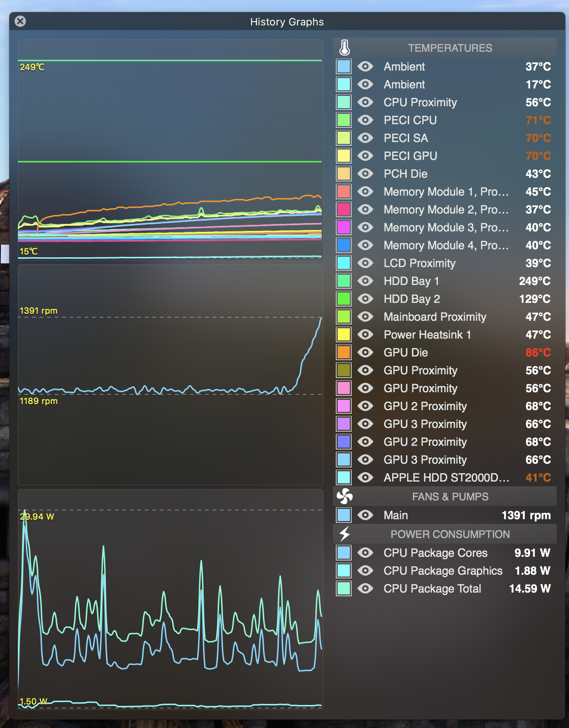Click inside the fan speed history graph
569x728 pixels.
coord(170,374)
